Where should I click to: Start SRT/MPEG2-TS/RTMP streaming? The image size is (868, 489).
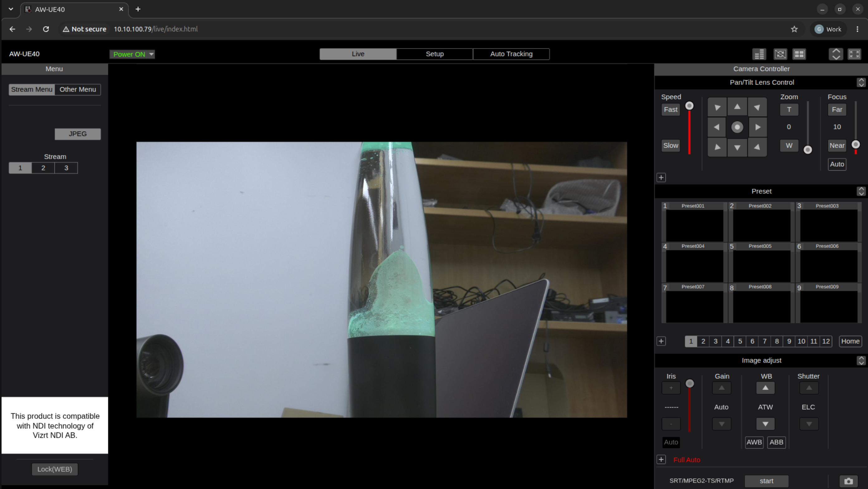tap(766, 481)
